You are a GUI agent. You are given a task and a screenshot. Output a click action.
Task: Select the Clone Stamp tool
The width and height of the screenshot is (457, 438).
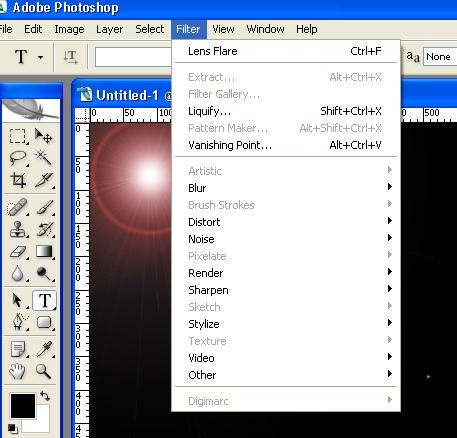click(x=17, y=229)
